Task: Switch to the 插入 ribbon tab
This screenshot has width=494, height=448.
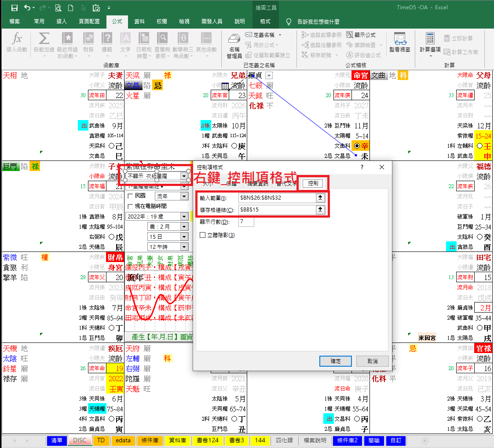Action: [x=62, y=22]
